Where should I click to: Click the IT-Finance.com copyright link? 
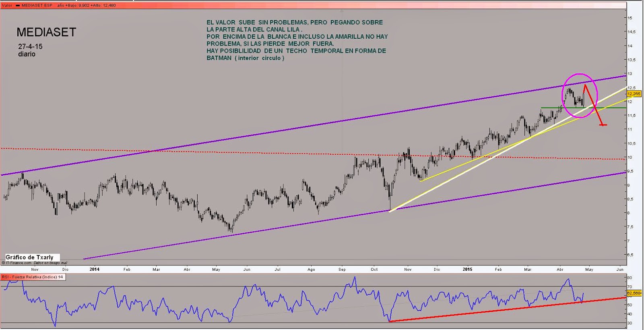point(17,263)
